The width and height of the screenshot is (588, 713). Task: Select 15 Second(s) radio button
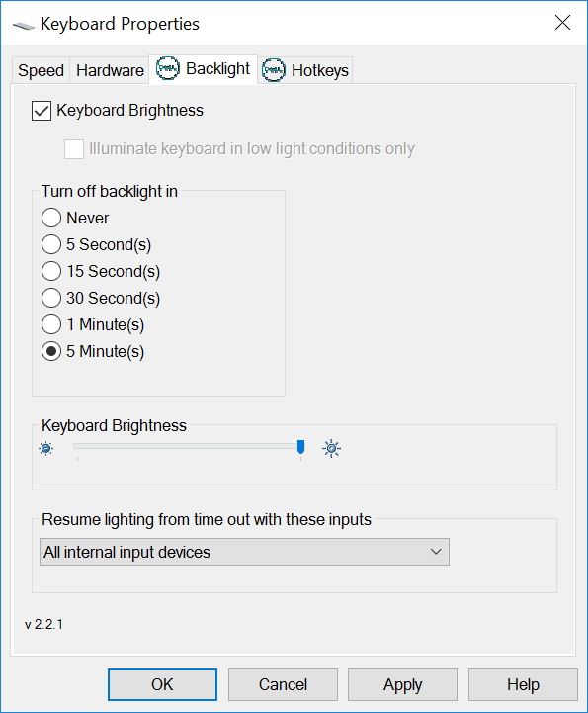(x=51, y=271)
